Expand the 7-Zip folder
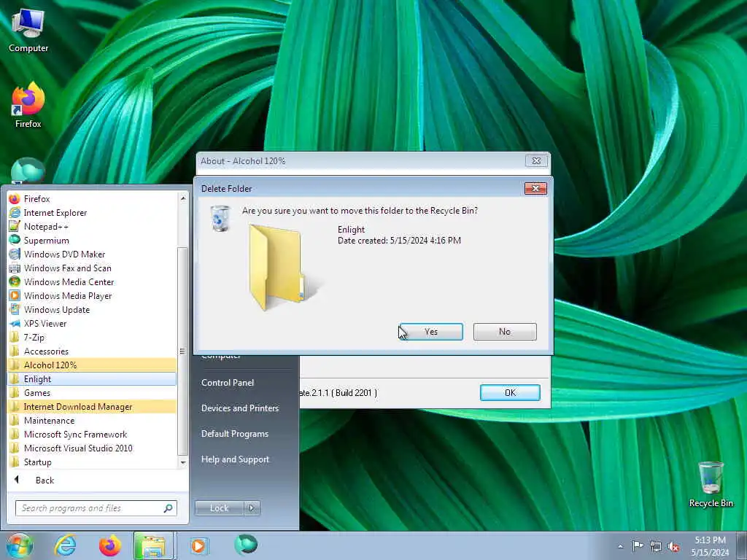The width and height of the screenshot is (747, 560). [x=93, y=337]
